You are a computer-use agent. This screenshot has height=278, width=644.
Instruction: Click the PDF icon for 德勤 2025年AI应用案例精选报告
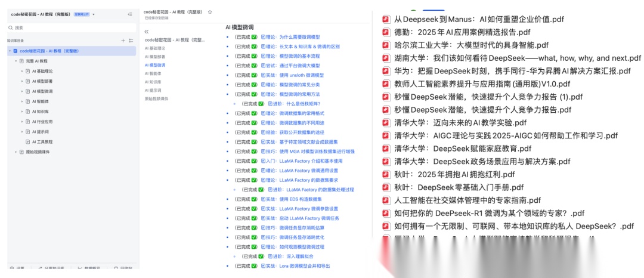(386, 32)
